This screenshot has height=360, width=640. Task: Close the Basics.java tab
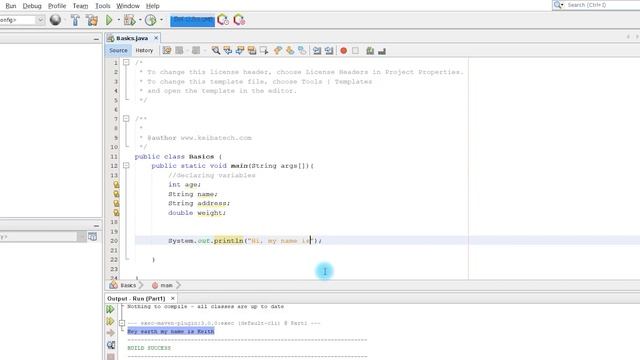156,38
